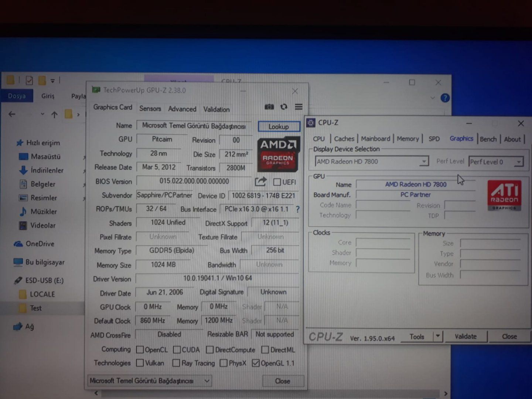Open the GPU-Z adapter selection dropdown
532x399 pixels.
coord(150,381)
